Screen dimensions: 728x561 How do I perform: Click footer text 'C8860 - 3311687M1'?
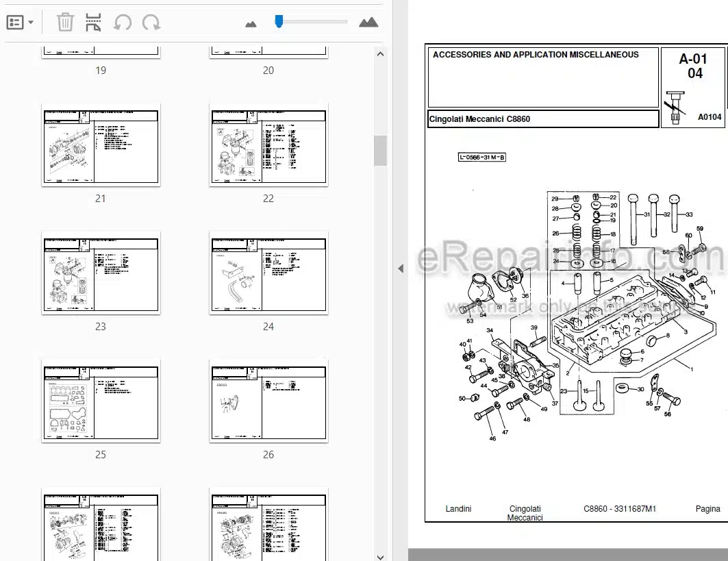pos(620,508)
